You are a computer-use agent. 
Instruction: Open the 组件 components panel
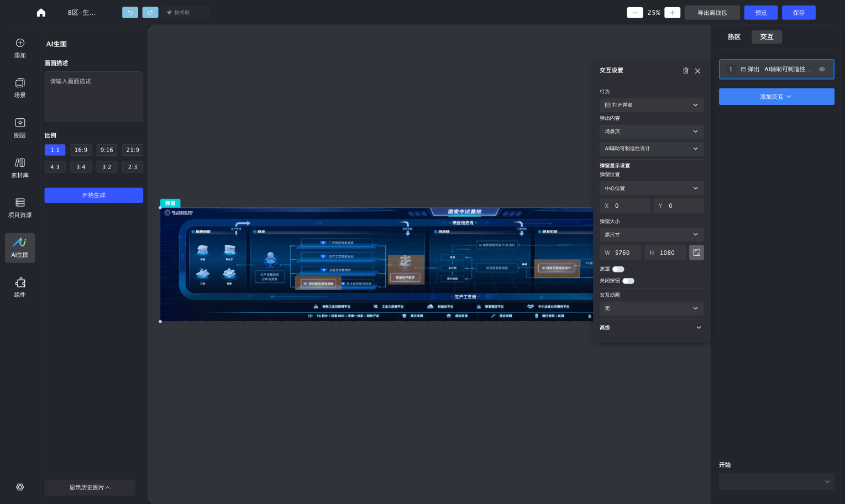pyautogui.click(x=20, y=287)
